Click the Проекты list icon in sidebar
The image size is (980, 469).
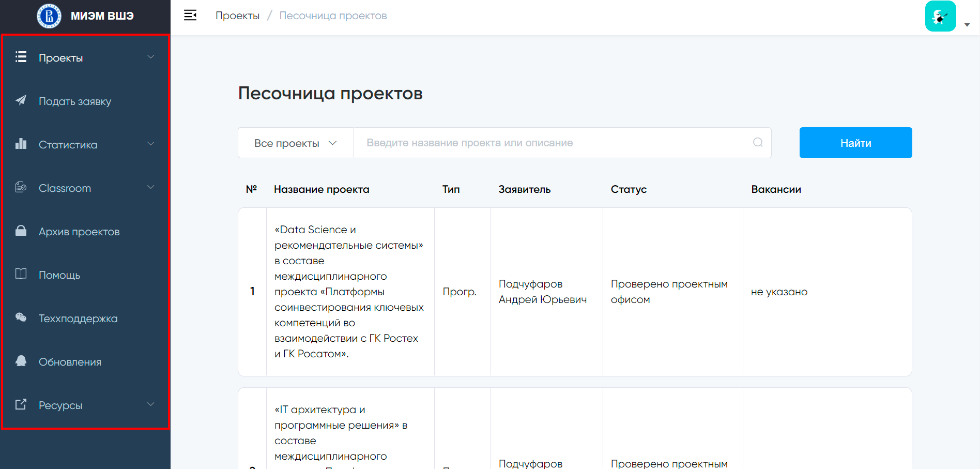tap(21, 57)
